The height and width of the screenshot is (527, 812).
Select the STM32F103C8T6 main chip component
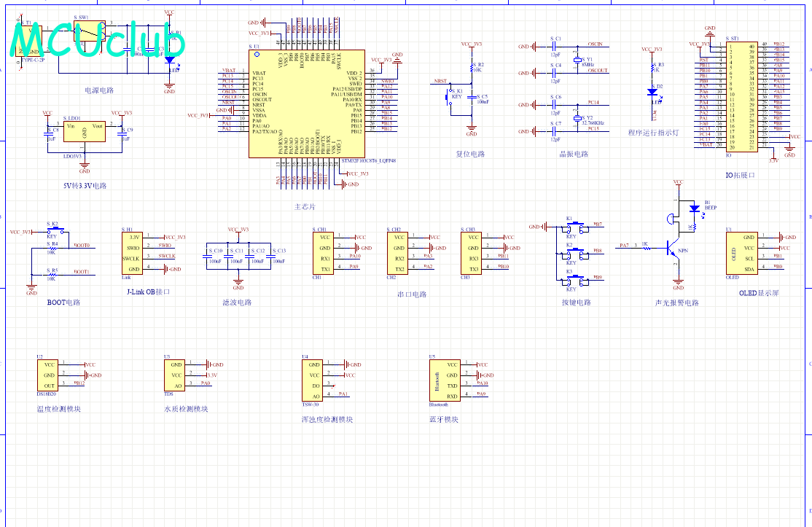point(306,104)
